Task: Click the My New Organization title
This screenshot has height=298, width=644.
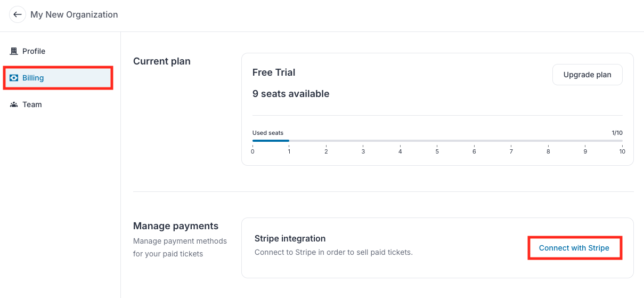Action: click(x=74, y=14)
